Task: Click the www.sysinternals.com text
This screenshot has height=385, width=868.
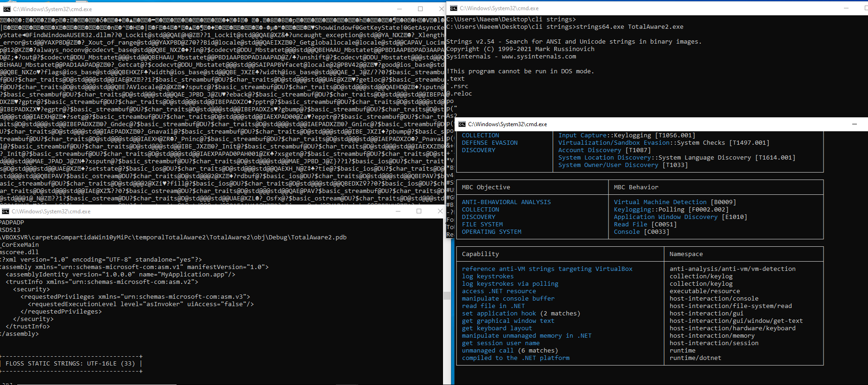Action: 539,57
